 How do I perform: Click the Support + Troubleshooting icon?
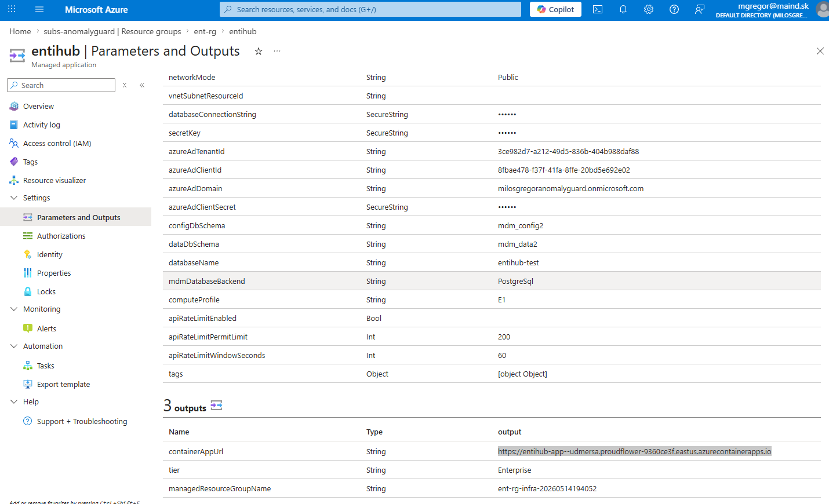pyautogui.click(x=28, y=421)
